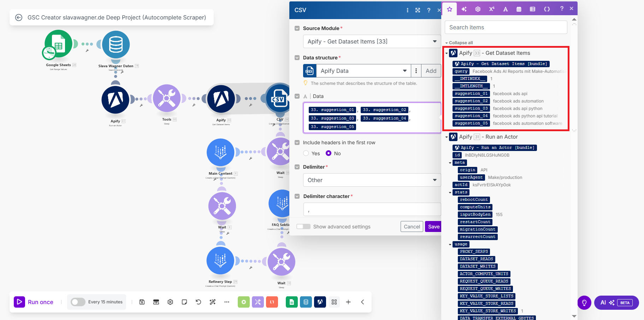Click the lightbulb help button
The height and width of the screenshot is (320, 644).
coord(584,303)
